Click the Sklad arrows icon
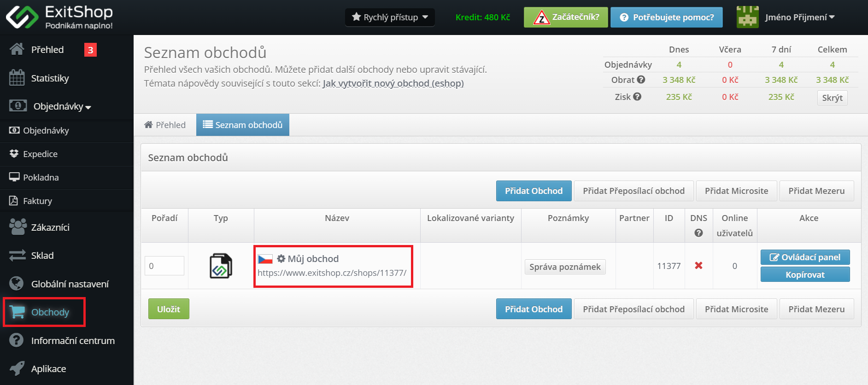The image size is (868, 385). click(18, 255)
